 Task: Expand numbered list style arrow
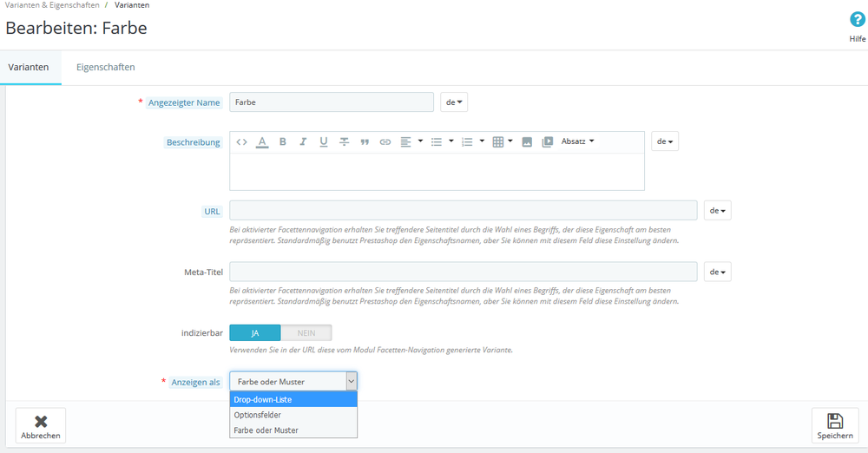click(x=482, y=141)
